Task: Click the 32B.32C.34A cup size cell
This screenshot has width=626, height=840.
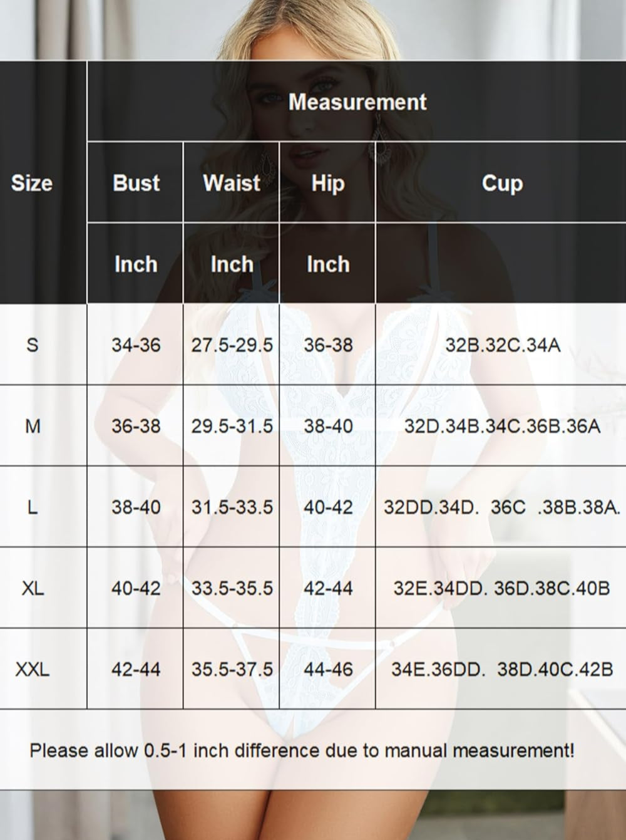Action: coord(502,345)
